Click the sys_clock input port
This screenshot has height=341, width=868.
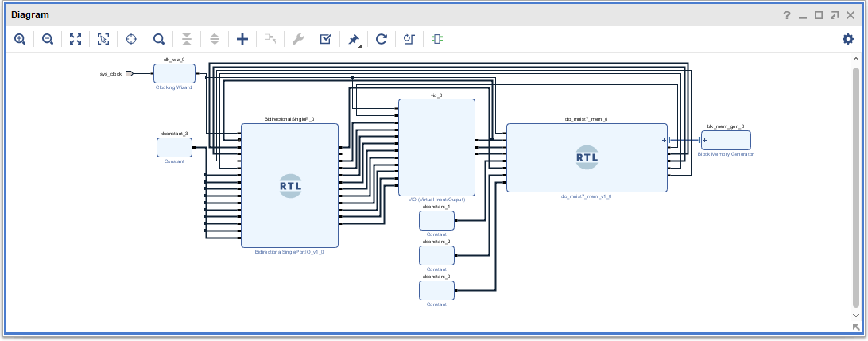click(x=130, y=74)
